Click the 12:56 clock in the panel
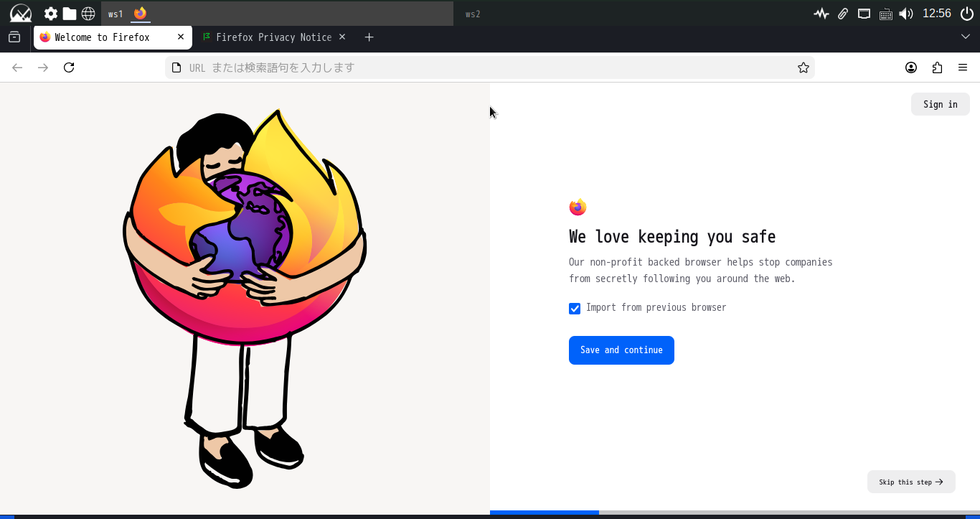This screenshot has height=519, width=980. click(937, 14)
